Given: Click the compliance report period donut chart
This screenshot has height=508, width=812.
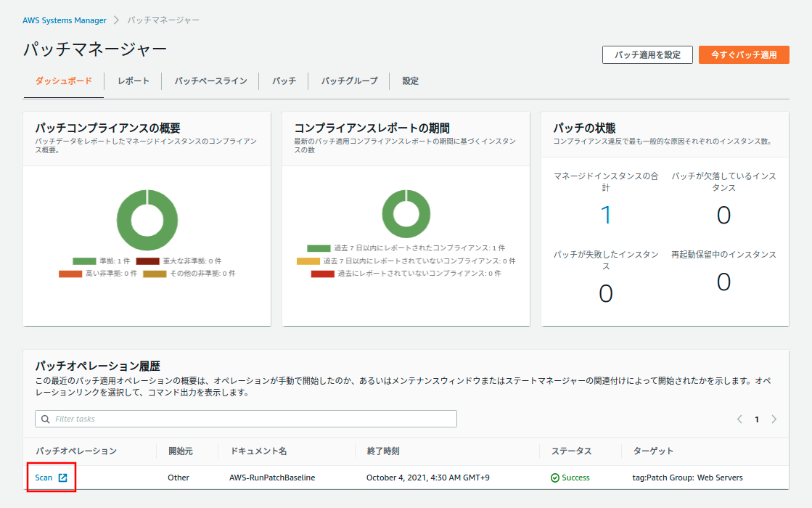Looking at the screenshot, I should (406, 213).
